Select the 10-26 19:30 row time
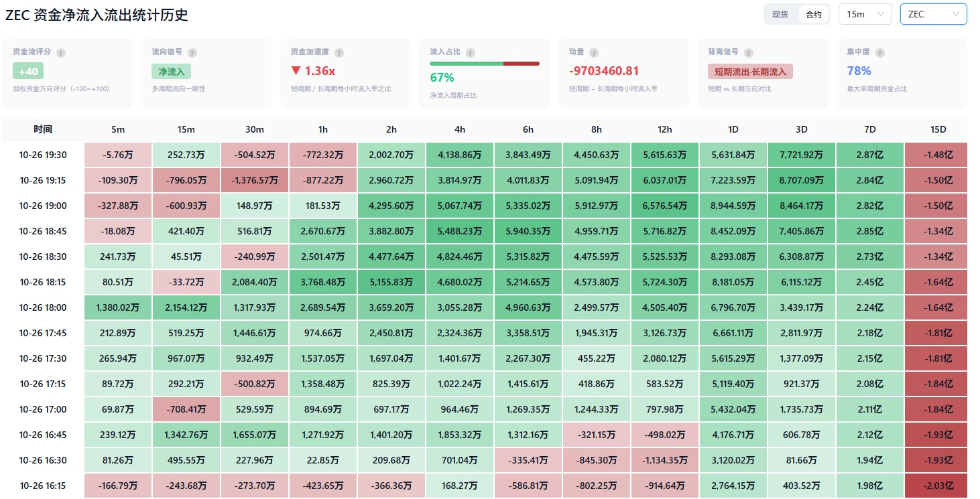 [x=43, y=155]
